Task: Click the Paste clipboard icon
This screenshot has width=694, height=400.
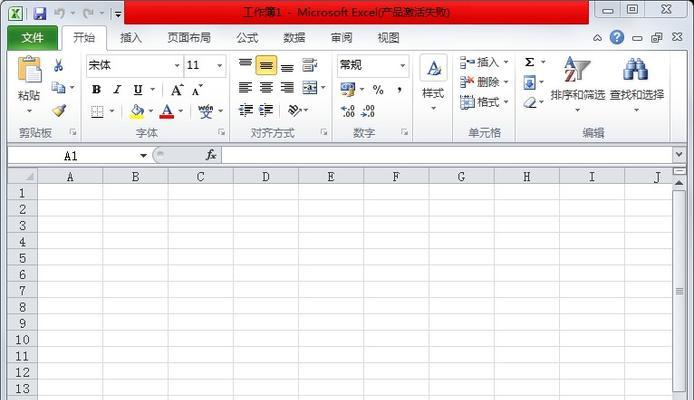Action: pyautogui.click(x=29, y=70)
